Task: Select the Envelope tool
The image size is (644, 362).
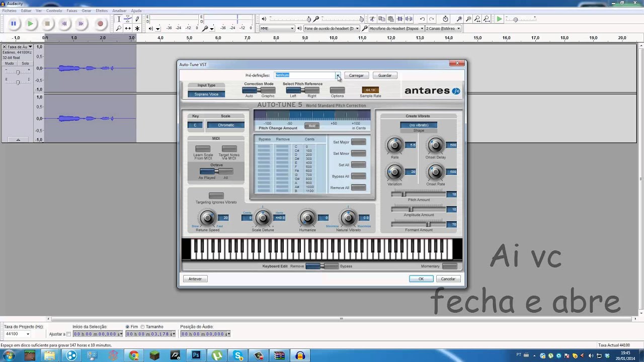Action: tap(128, 19)
